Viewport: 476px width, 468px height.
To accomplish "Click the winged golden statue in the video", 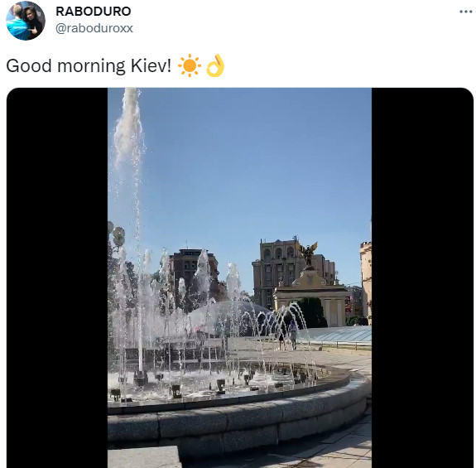I will 308,254.
